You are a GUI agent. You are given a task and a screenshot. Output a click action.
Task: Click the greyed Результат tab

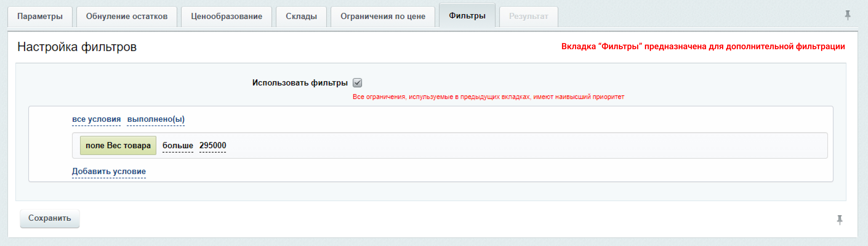click(x=528, y=16)
